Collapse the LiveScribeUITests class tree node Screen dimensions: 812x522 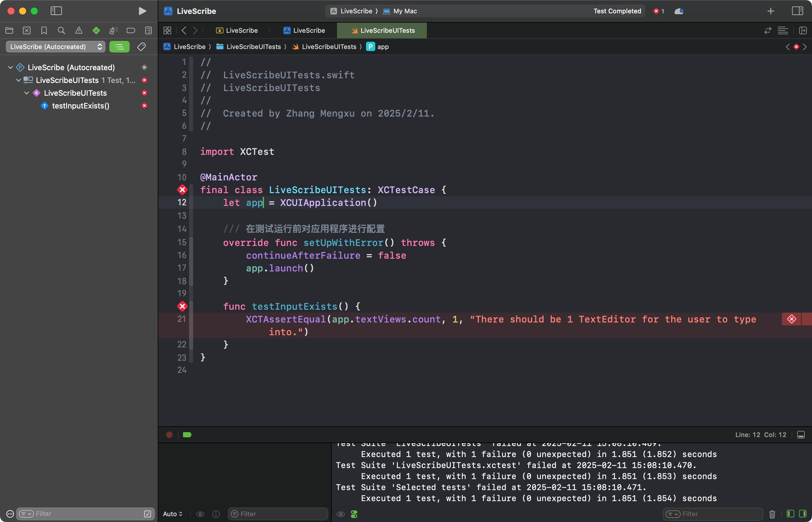[x=26, y=93]
